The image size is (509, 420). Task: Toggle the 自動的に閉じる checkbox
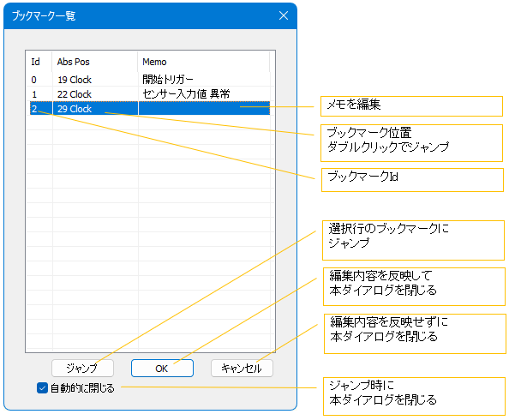tap(42, 387)
